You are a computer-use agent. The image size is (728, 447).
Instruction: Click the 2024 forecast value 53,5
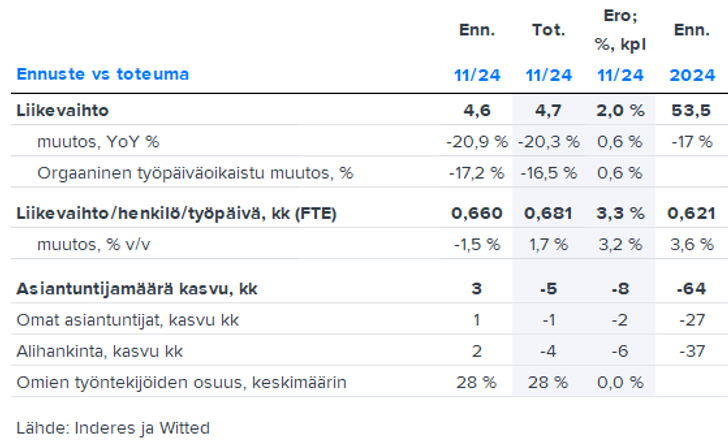pyautogui.click(x=692, y=110)
